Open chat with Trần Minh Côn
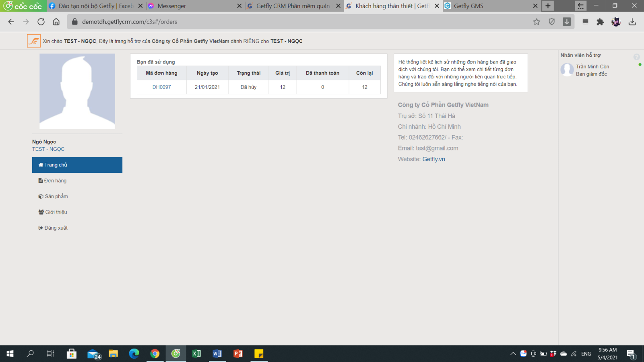The image size is (644, 362). (592, 67)
